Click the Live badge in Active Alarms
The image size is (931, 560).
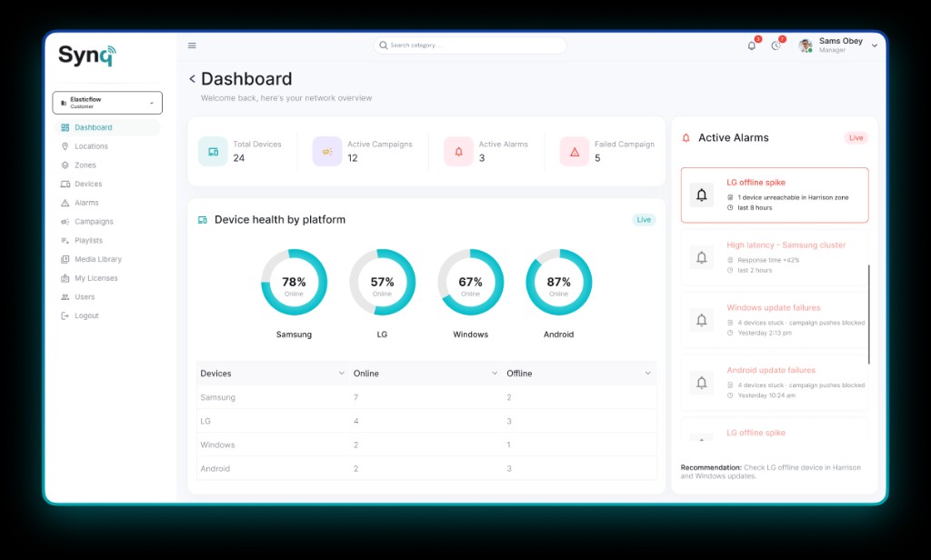pos(856,138)
